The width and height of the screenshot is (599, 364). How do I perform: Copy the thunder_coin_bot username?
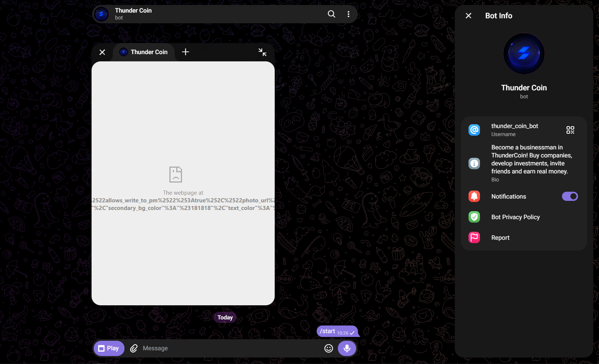tap(515, 126)
